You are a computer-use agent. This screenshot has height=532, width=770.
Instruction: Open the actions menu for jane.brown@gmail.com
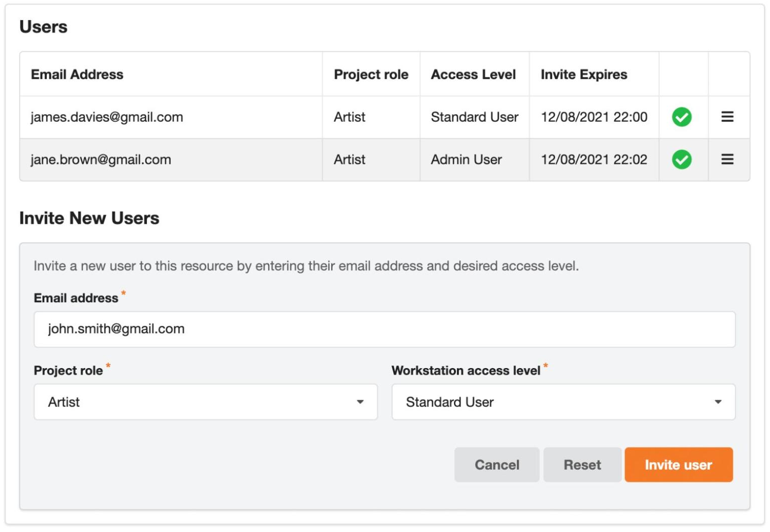(x=727, y=160)
